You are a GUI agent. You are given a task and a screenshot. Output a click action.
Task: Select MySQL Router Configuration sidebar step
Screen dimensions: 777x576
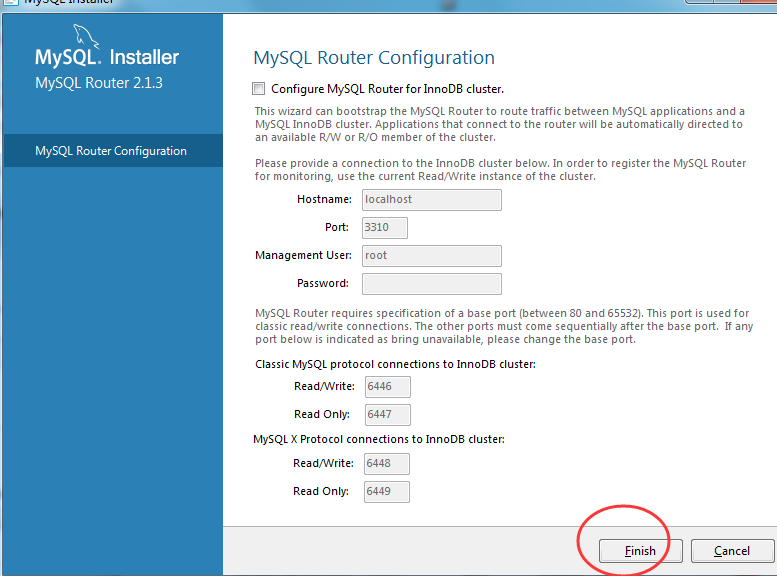[113, 151]
